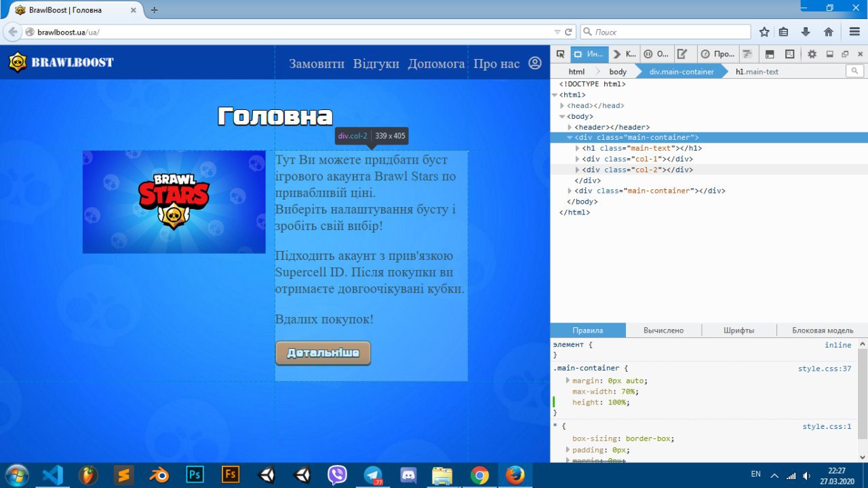
Task: Click the height 100% value
Action: point(616,402)
